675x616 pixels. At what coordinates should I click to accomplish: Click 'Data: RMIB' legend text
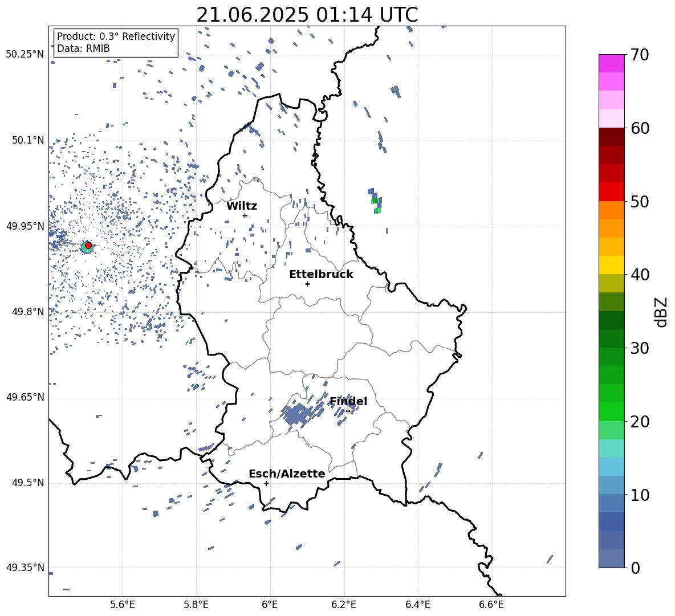[x=83, y=48]
